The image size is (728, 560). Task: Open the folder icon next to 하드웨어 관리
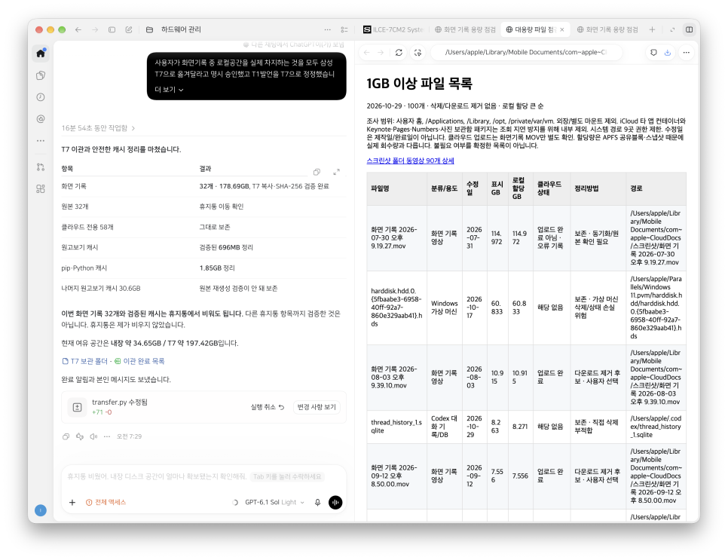tap(149, 29)
